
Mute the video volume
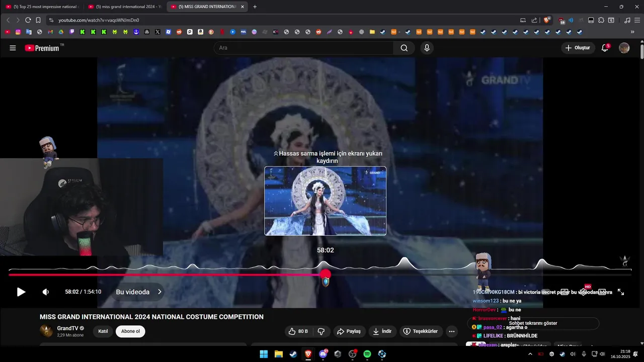(x=46, y=292)
